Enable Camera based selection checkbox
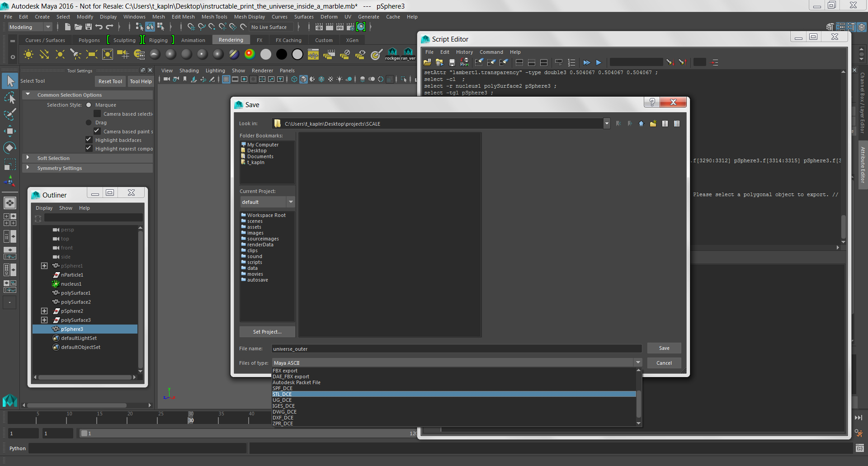Viewport: 868px width, 466px height. (97, 113)
